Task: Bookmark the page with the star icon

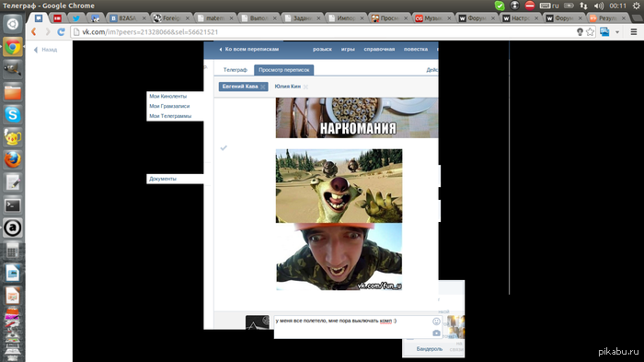Action: click(x=591, y=31)
